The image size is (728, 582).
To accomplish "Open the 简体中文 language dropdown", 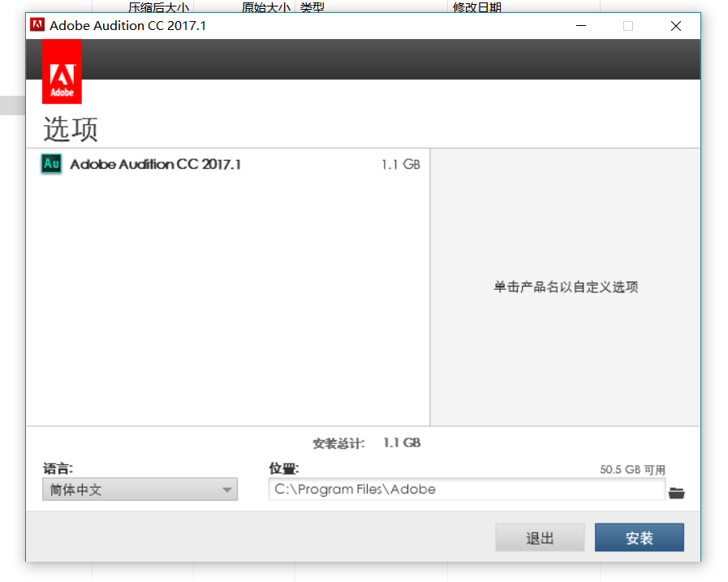I will tap(140, 489).
